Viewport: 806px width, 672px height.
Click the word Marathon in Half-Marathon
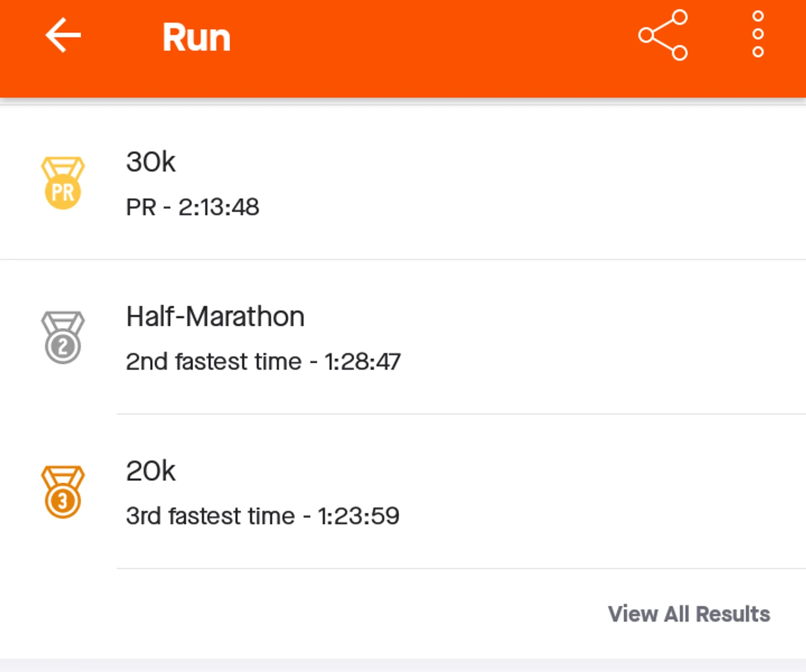tap(245, 317)
